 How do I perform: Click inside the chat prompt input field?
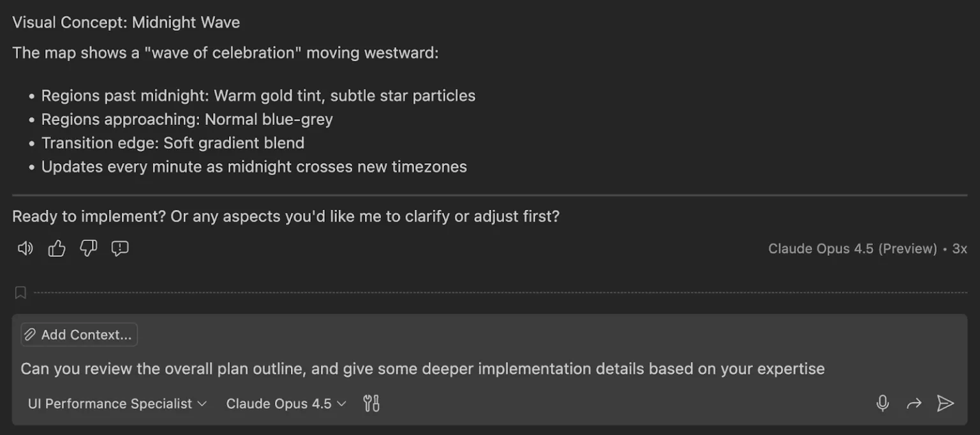coord(421,369)
